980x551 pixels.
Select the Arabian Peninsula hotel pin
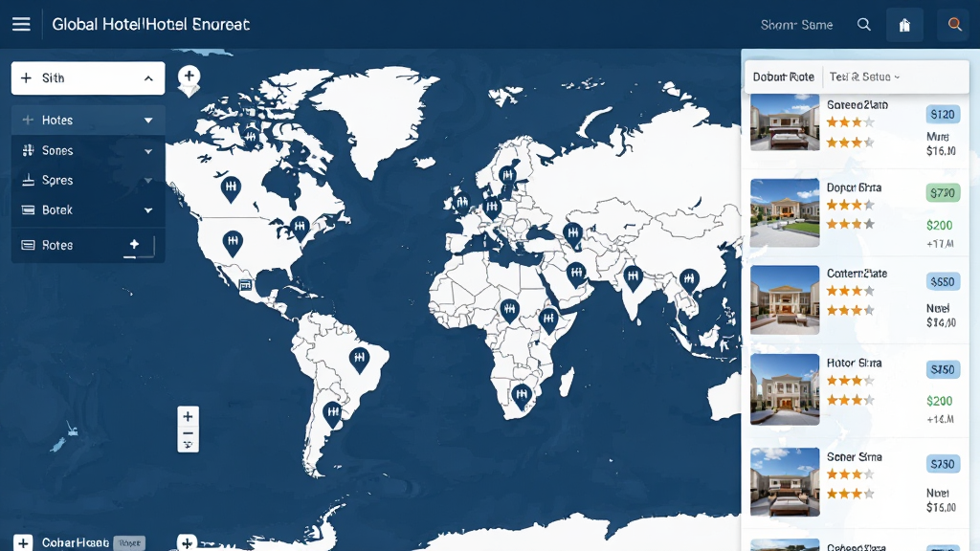pyautogui.click(x=576, y=275)
